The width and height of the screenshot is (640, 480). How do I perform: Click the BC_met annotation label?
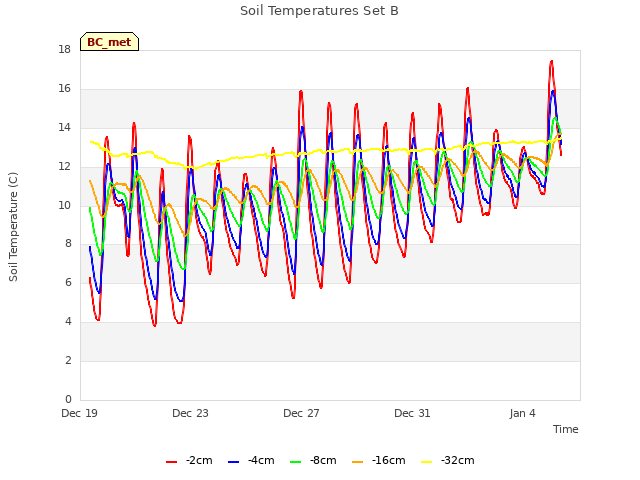pos(109,42)
